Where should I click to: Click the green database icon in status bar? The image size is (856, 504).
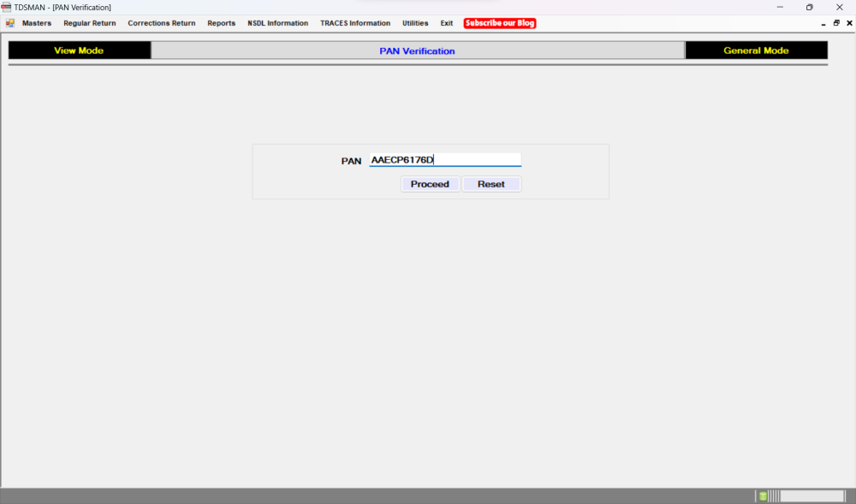click(x=764, y=495)
